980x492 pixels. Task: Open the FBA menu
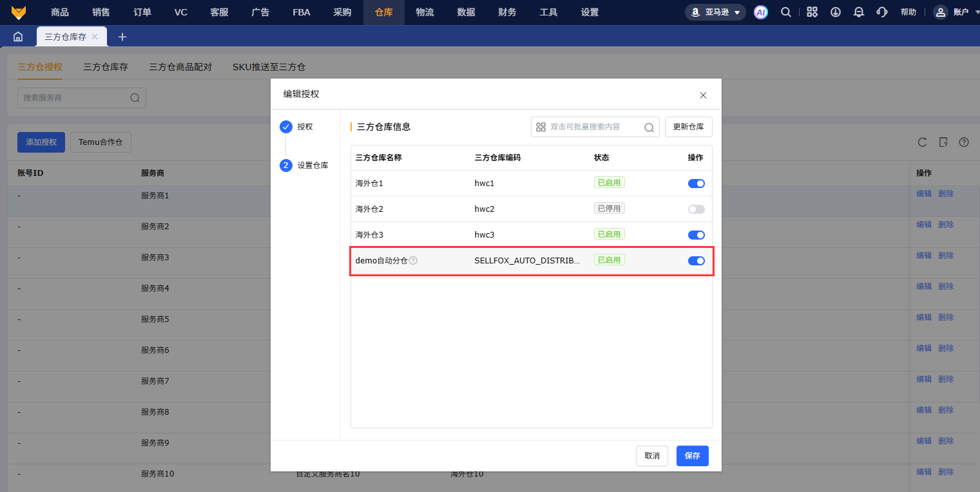pyautogui.click(x=301, y=12)
